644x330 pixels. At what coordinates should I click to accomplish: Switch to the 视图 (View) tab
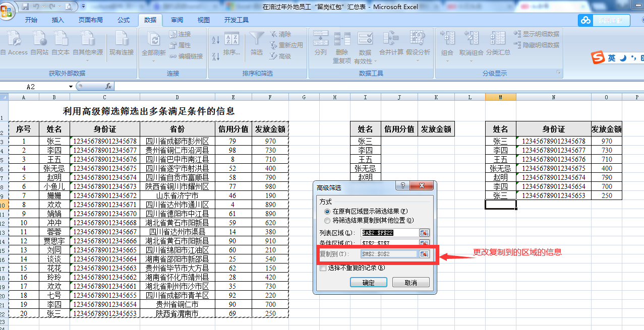pyautogui.click(x=204, y=20)
